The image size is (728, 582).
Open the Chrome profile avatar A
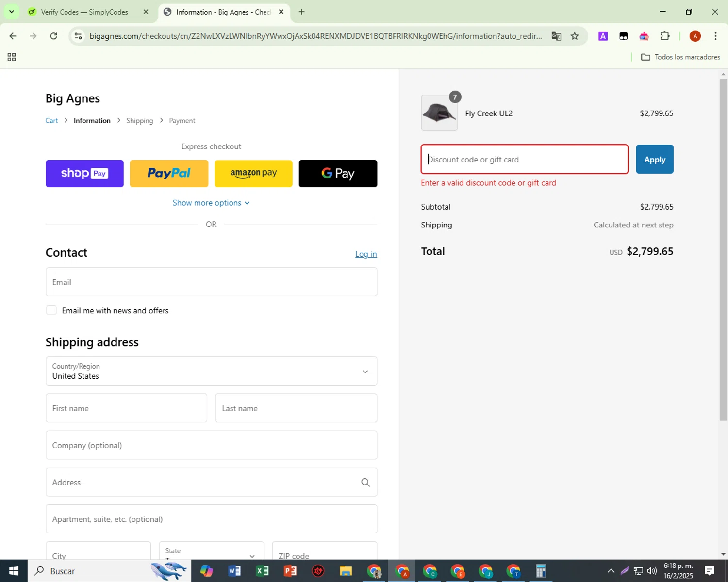pos(695,36)
